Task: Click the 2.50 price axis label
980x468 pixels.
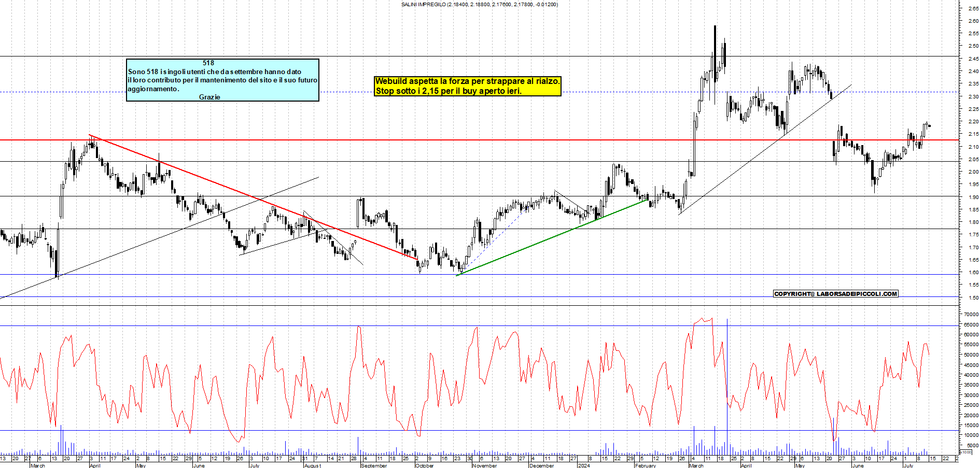Action: (x=973, y=46)
